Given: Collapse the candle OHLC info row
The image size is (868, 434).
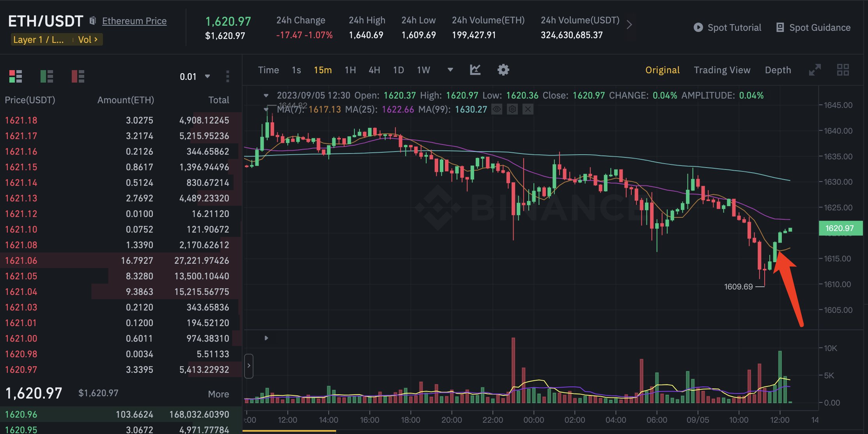Looking at the screenshot, I should click(x=266, y=95).
